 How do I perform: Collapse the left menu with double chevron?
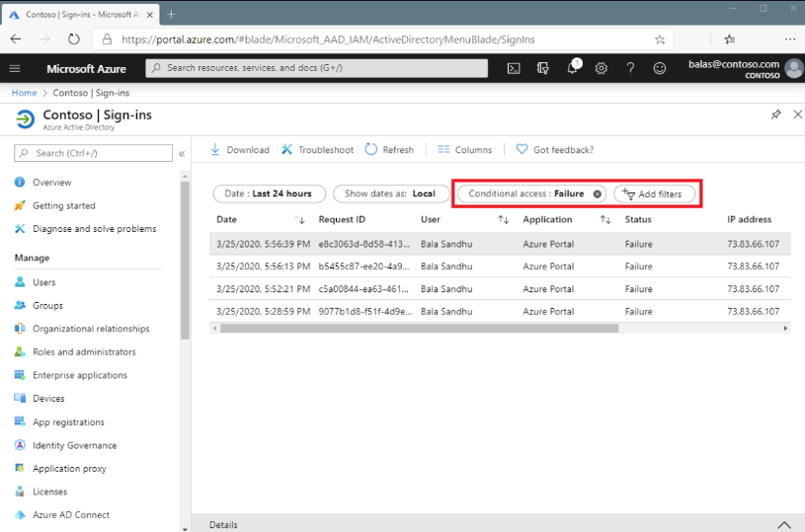[182, 153]
